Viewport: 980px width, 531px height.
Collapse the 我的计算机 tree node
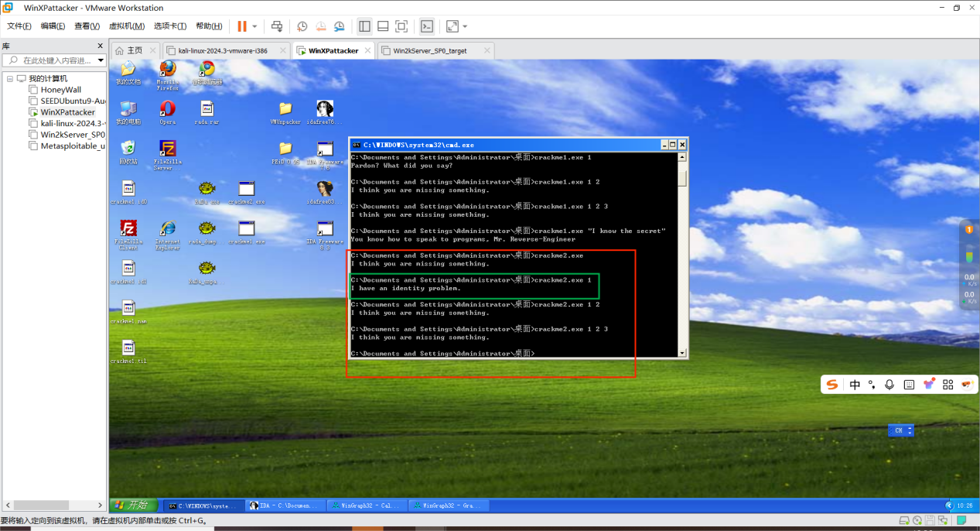click(x=10, y=79)
